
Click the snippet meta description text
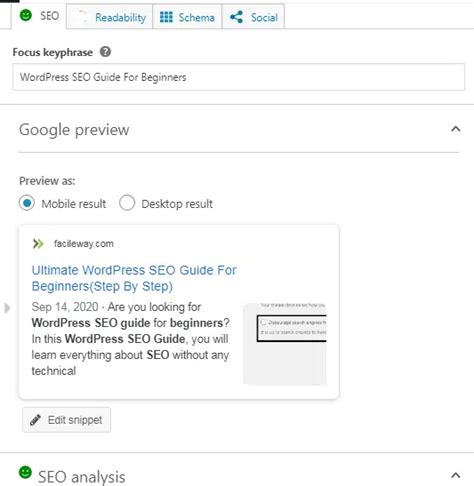[x=131, y=339]
